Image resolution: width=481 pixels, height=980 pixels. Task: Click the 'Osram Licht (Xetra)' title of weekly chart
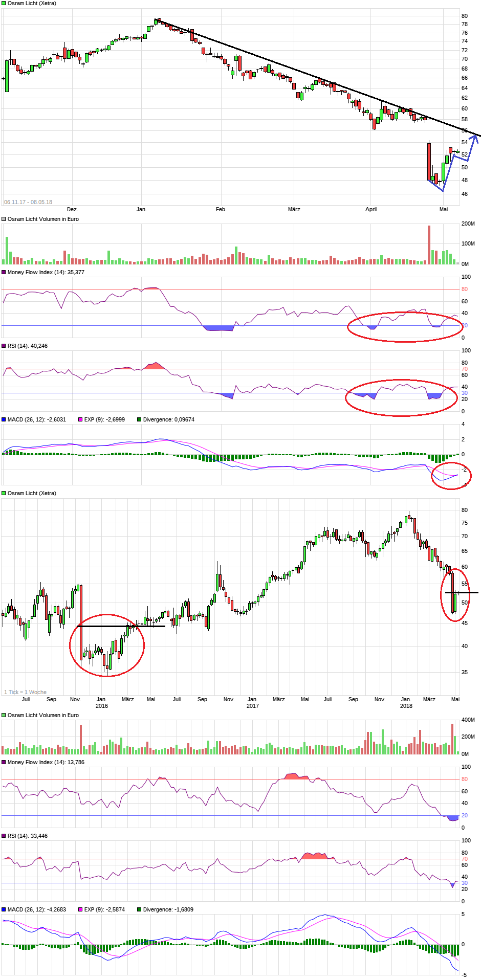click(x=32, y=493)
